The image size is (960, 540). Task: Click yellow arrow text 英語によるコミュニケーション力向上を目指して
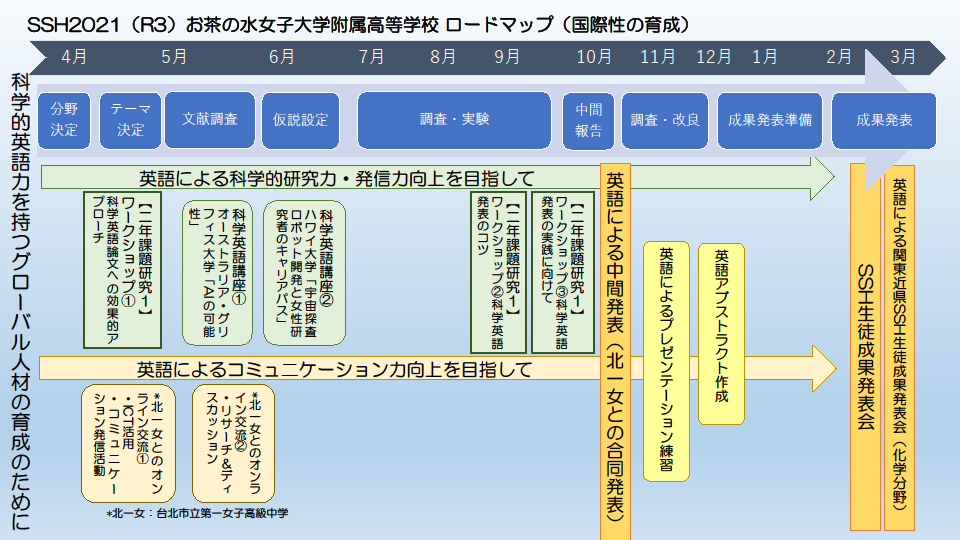tap(334, 369)
